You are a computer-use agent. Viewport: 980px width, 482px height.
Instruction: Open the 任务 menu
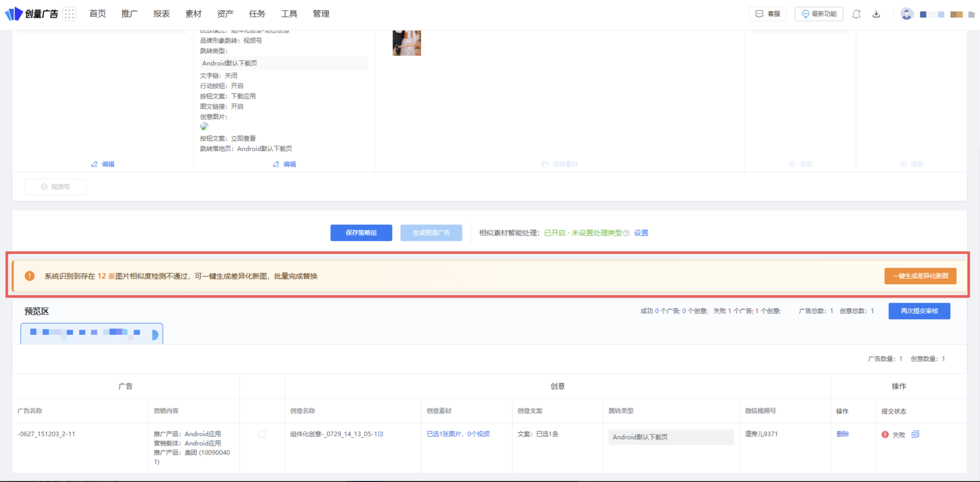coord(257,14)
